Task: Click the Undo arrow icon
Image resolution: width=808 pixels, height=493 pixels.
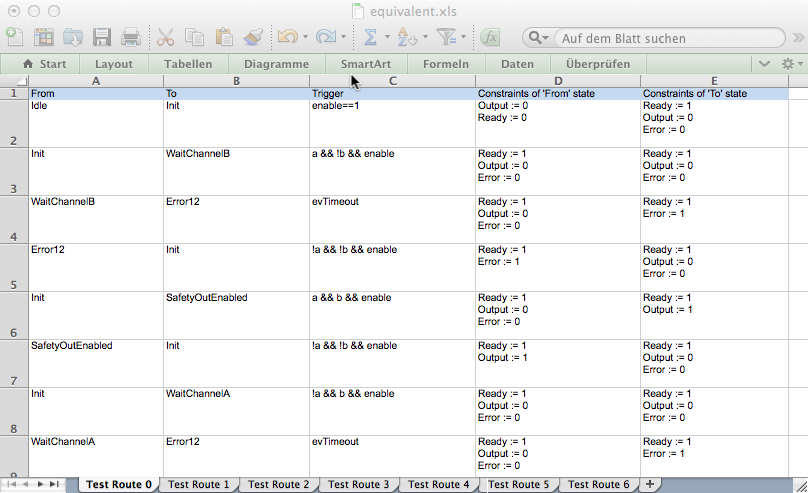Action: click(286, 38)
